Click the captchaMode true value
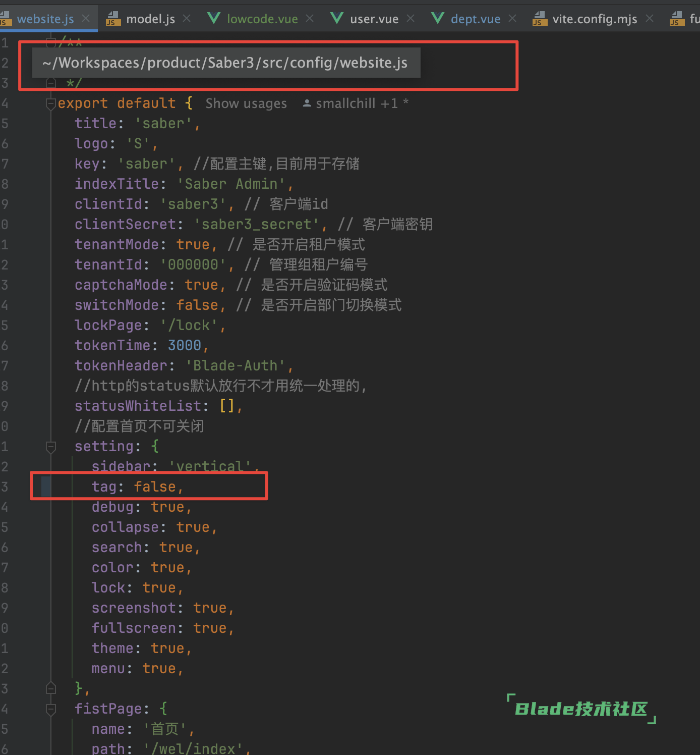700x755 pixels. point(201,285)
